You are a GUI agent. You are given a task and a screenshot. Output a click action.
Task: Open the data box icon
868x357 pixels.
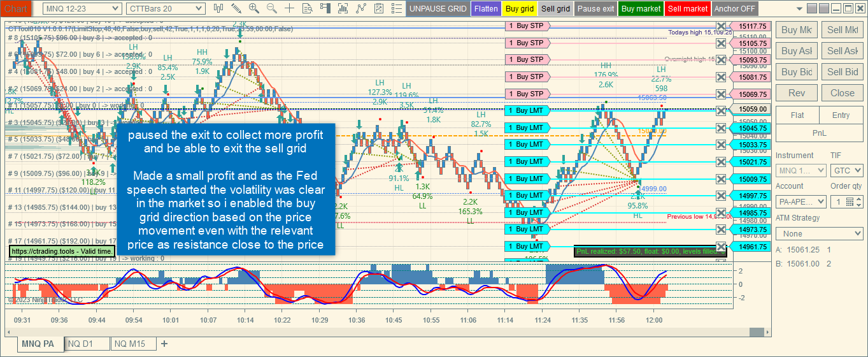(308, 8)
